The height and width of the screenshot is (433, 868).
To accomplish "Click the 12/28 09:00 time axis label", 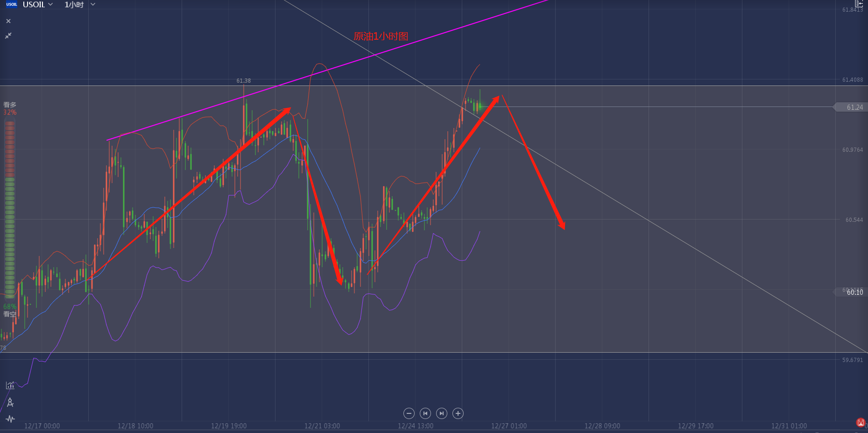I will [x=602, y=426].
